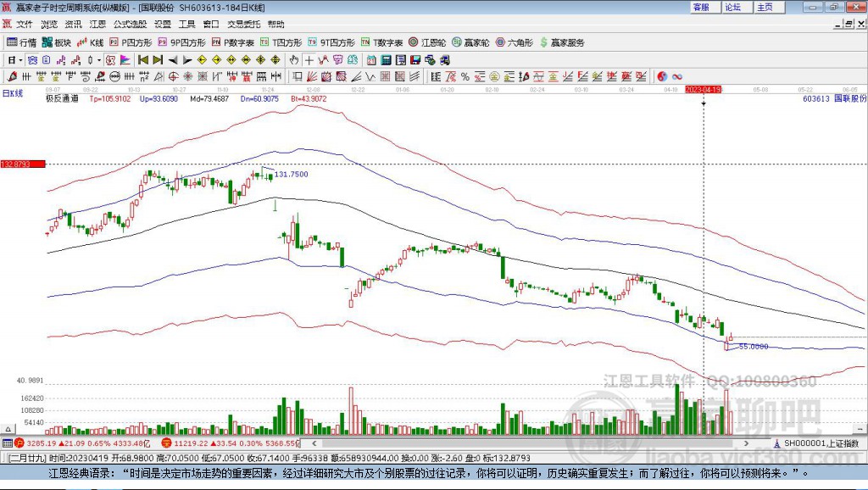Image resolution: width=868 pixels, height=490 pixels.
Task: Click the Md=79.4687 indicator value
Action: (x=209, y=98)
